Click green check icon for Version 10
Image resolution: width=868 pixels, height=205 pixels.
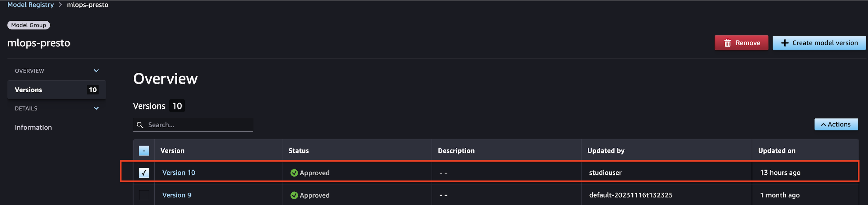pos(294,173)
